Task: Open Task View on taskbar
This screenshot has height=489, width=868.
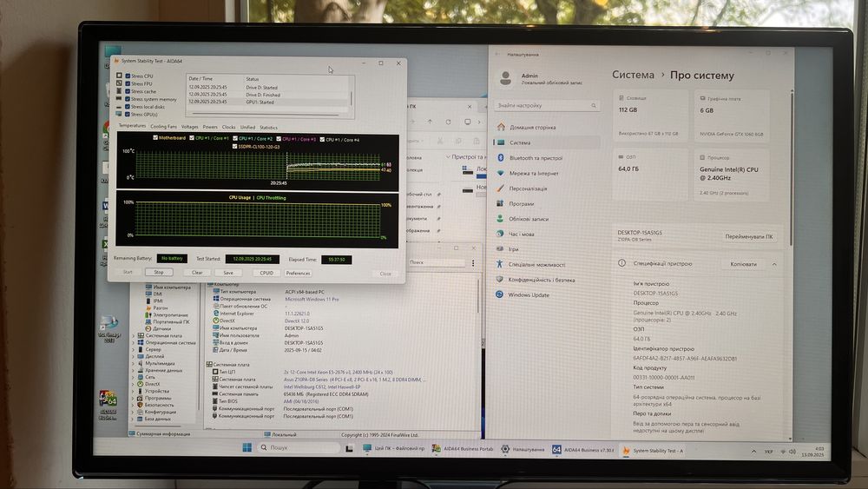Action: pyautogui.click(x=349, y=448)
